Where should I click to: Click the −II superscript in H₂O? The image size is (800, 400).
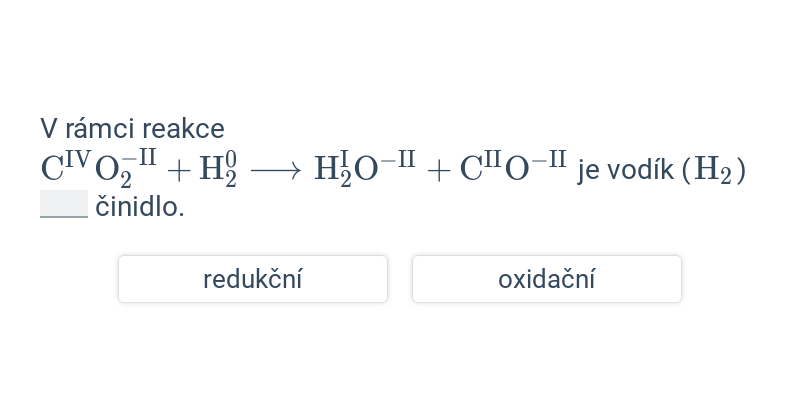coord(398,159)
